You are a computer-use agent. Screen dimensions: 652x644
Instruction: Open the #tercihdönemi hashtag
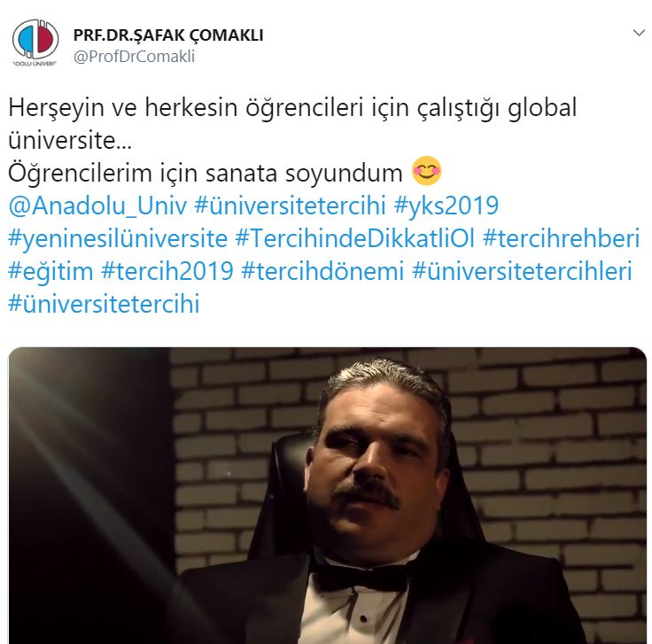tap(322, 271)
